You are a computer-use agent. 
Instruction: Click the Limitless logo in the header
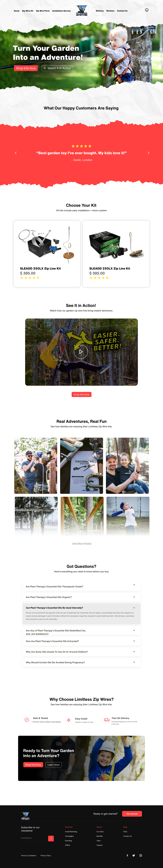tap(81, 10)
